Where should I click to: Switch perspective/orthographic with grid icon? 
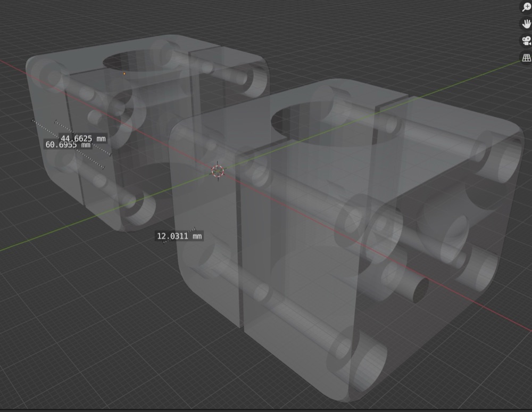526,57
